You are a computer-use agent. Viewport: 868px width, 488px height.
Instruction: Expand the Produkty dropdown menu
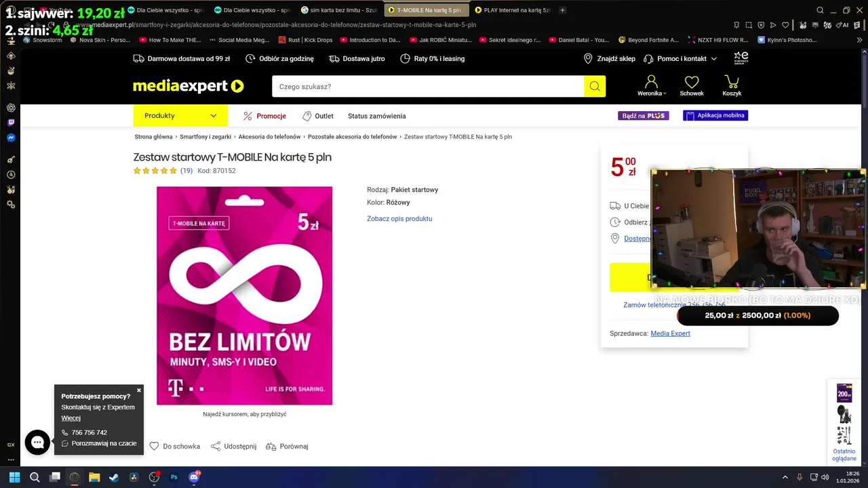tap(180, 116)
